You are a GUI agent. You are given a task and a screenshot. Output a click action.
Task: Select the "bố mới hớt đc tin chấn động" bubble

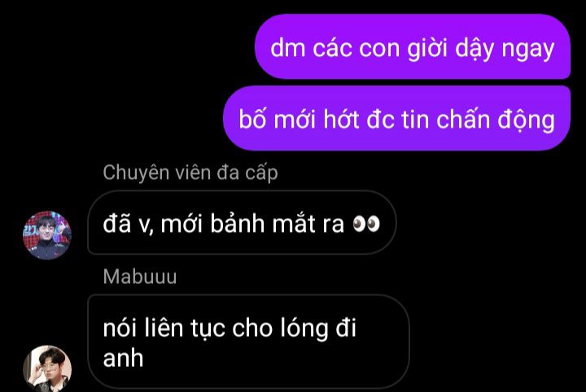pyautogui.click(x=397, y=118)
